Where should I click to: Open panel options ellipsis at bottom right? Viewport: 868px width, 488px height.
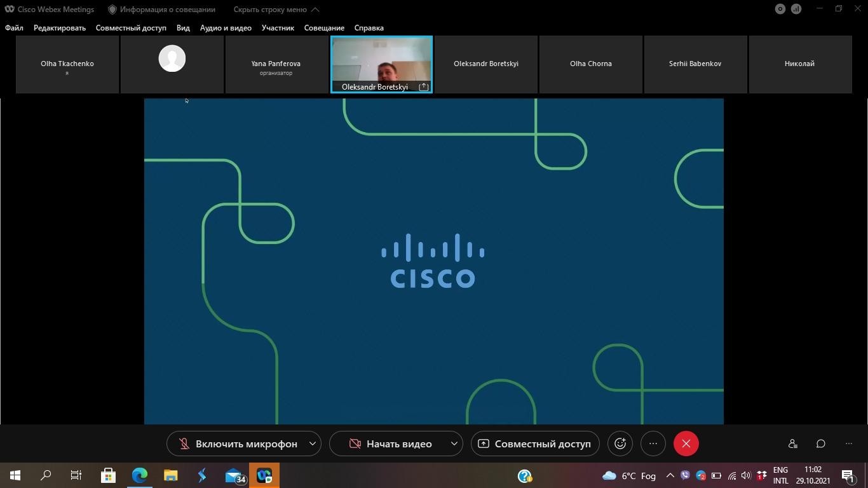point(849,444)
